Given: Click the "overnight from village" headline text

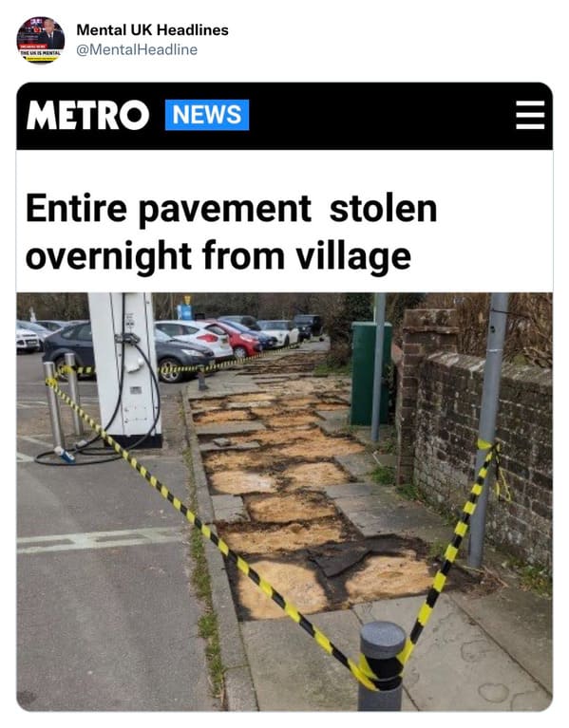Looking at the screenshot, I should 218,256.
